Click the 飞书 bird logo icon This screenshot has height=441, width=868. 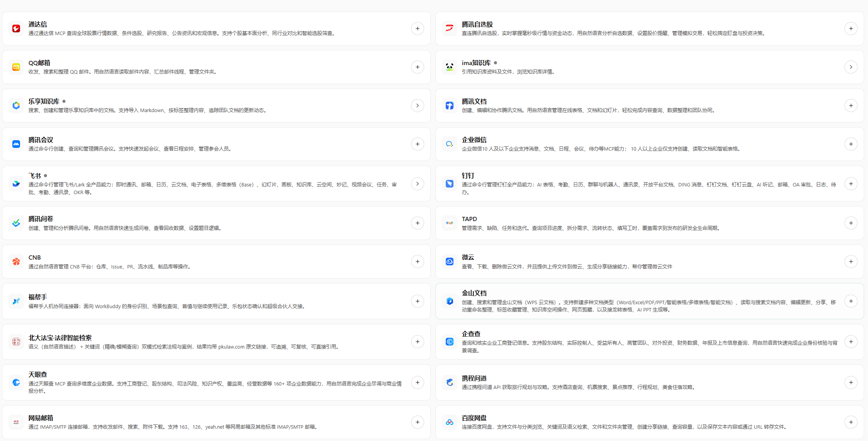(16, 184)
